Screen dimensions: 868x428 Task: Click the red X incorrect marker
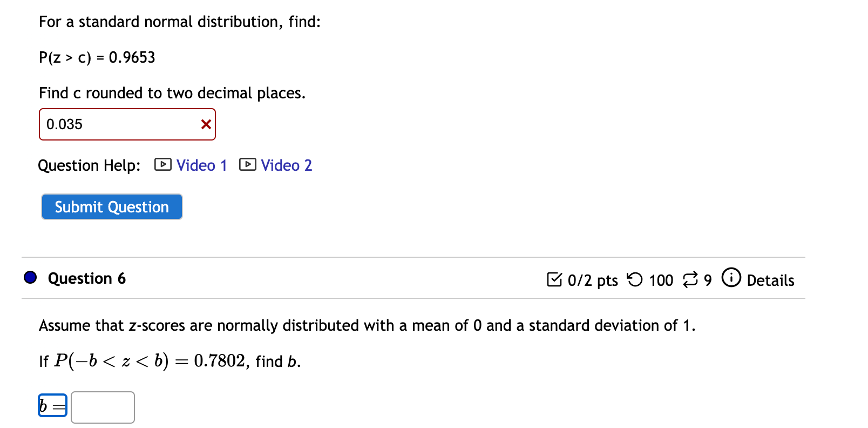coord(206,124)
